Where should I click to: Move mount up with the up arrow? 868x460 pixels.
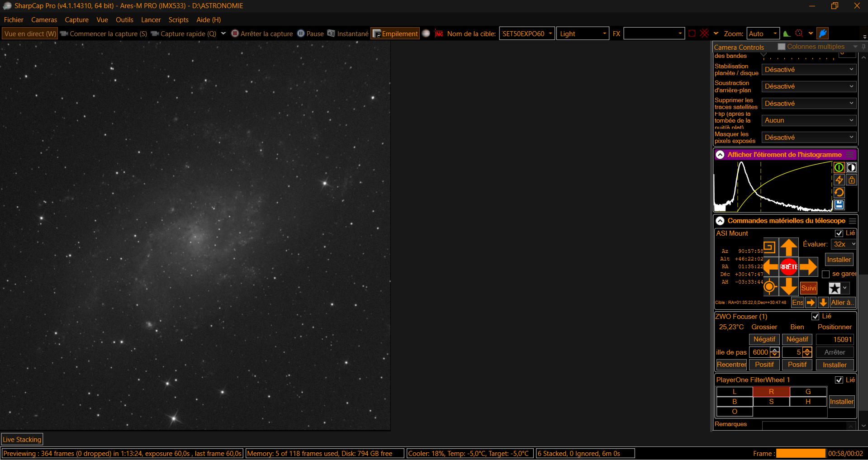pos(789,247)
